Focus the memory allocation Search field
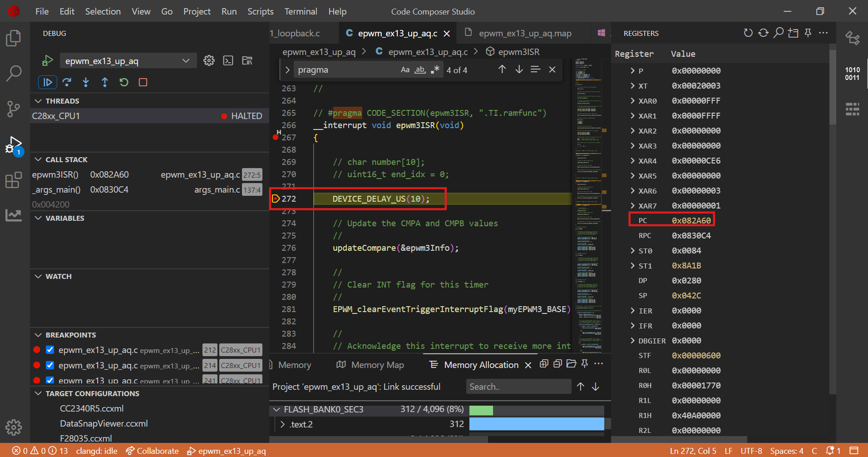The height and width of the screenshot is (457, 868). tap(518, 387)
